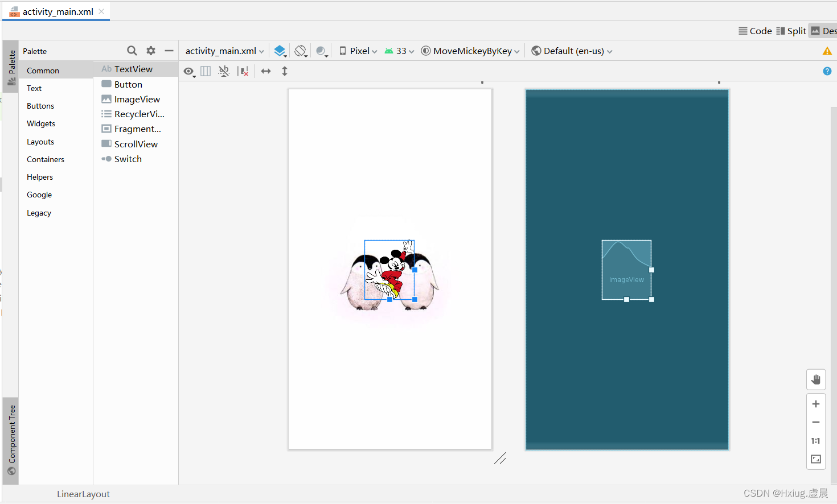Pick Switch widget from palette

[136, 159]
